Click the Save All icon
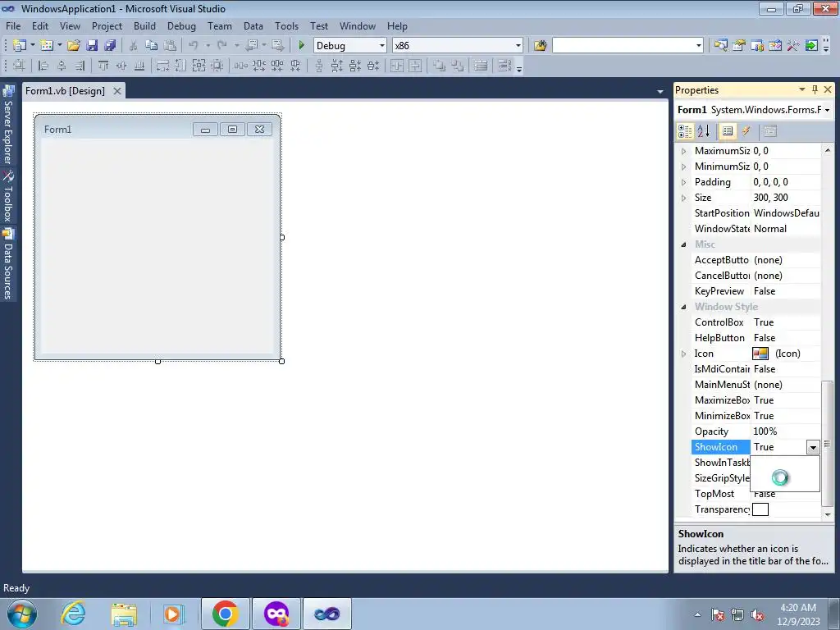Viewport: 840px width, 630px height. coord(111,46)
